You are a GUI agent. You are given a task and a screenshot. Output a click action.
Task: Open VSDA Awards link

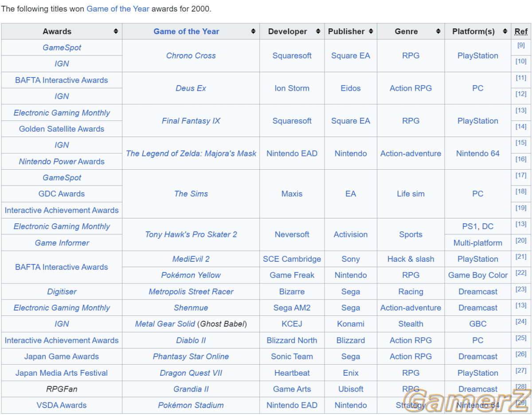point(62,405)
